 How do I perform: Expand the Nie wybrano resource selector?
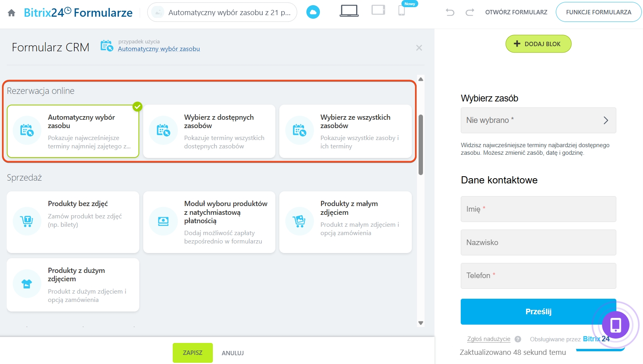coord(538,120)
